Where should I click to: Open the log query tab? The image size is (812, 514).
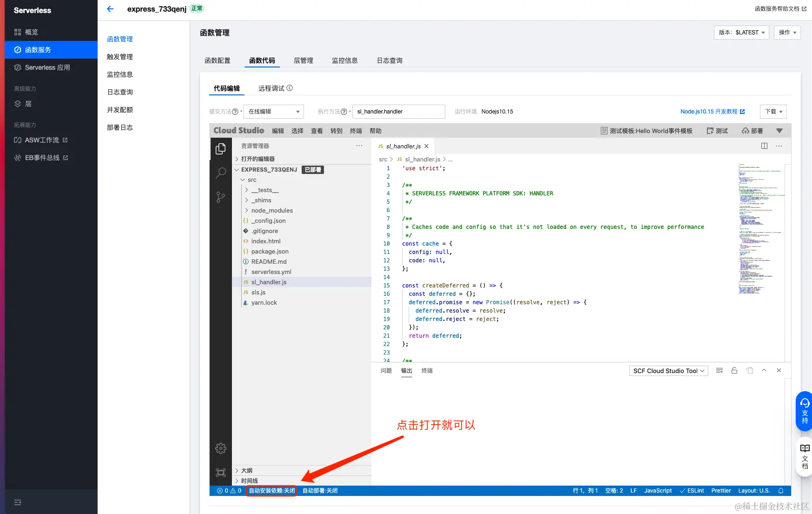[x=389, y=60]
